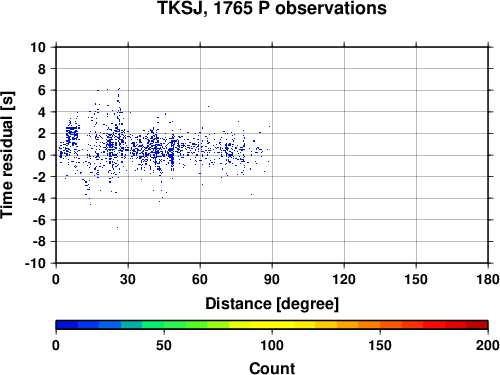
Task: Click the colorbar tick label 200
Action: pyautogui.click(x=488, y=345)
